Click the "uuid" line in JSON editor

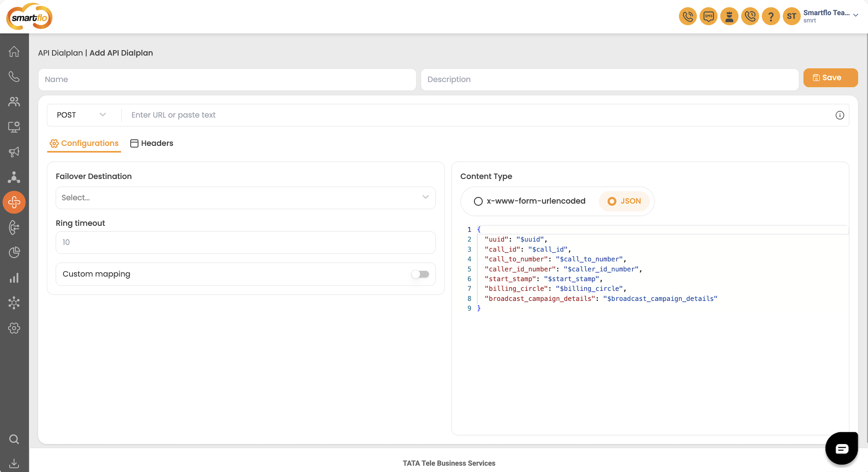516,239
